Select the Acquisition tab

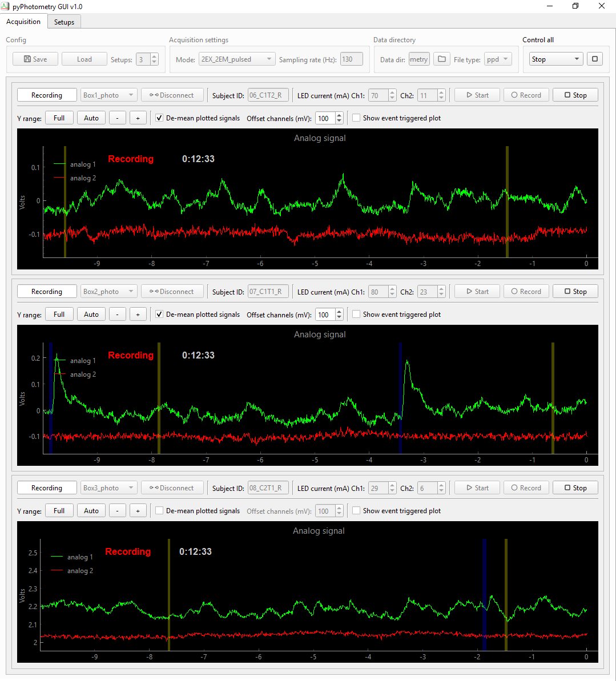[23, 21]
